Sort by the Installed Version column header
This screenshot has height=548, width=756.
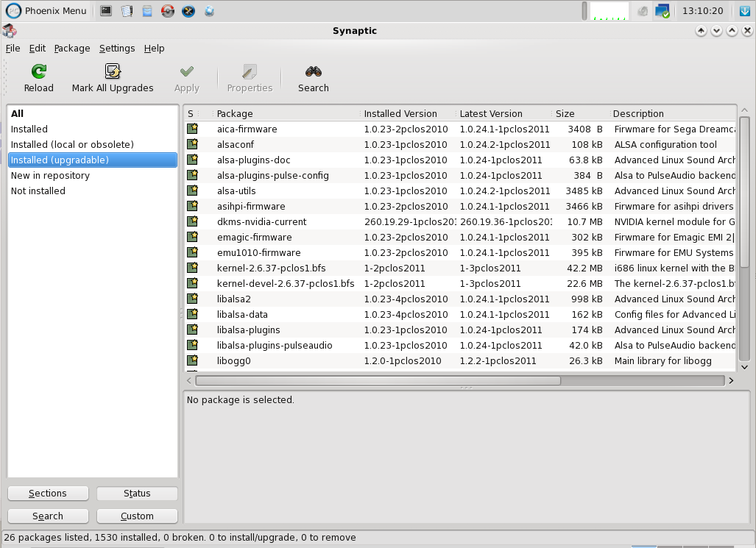400,113
